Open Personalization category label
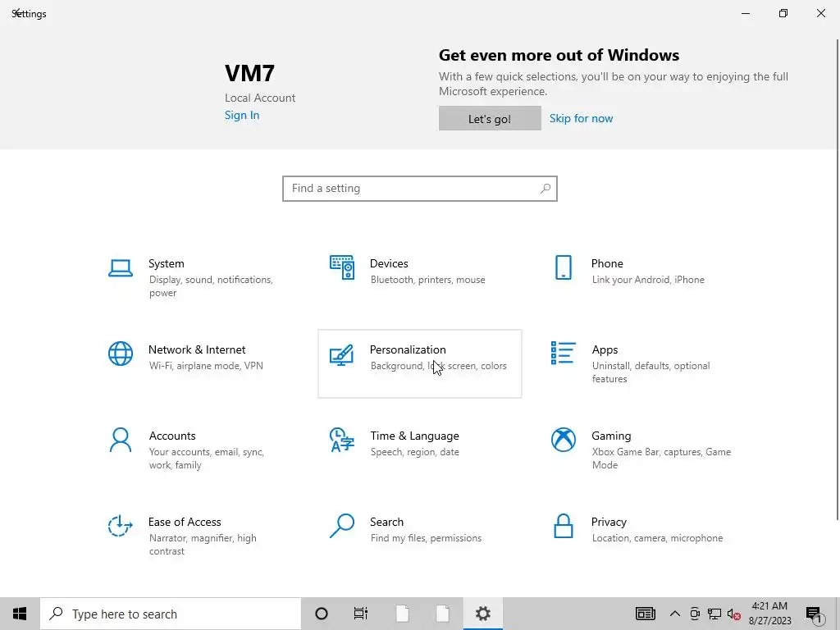This screenshot has width=840, height=630. (x=408, y=349)
